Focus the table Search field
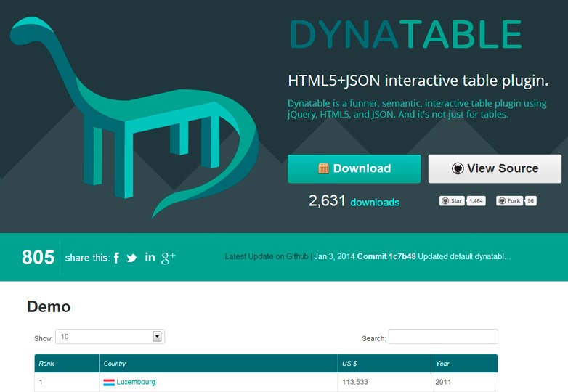 tap(443, 337)
